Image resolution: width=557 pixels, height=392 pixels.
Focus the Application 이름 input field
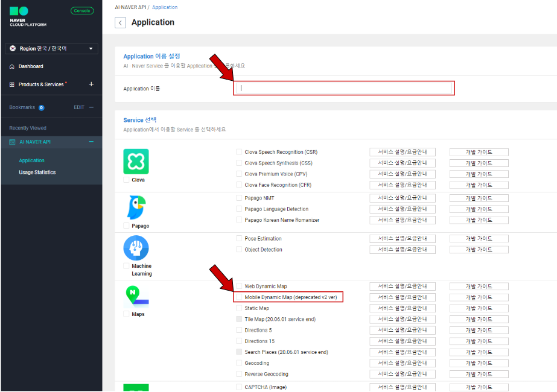click(x=344, y=88)
